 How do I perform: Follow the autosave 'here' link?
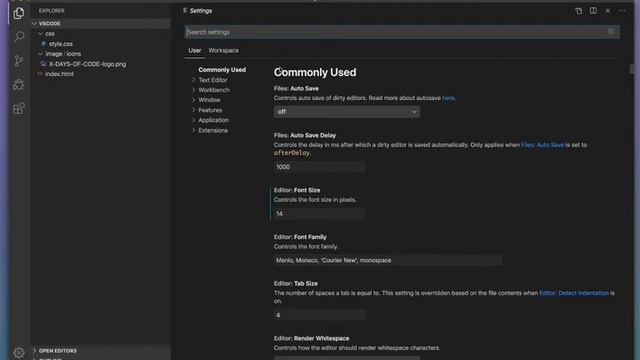tap(448, 98)
